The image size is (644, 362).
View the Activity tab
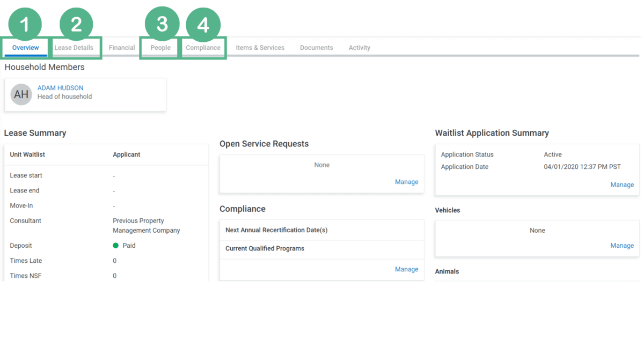(x=359, y=48)
